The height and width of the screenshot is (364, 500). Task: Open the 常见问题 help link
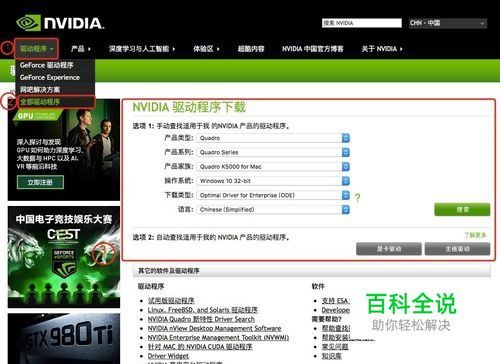[x=335, y=347]
